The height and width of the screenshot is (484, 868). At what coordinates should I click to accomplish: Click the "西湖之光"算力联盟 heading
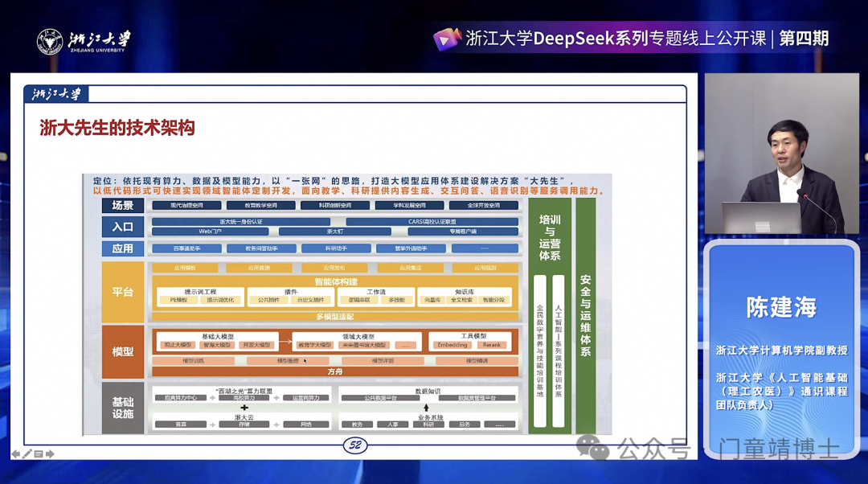click(244, 391)
